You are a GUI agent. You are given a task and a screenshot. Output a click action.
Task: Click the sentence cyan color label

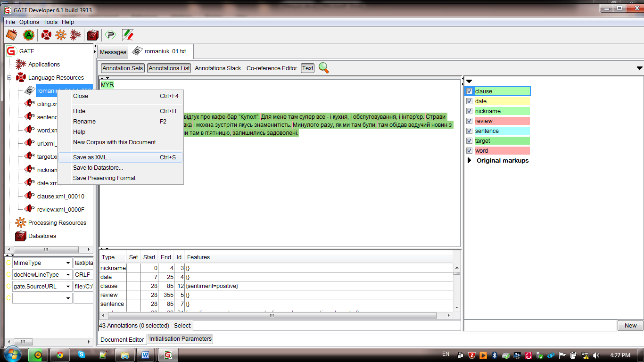coord(502,131)
